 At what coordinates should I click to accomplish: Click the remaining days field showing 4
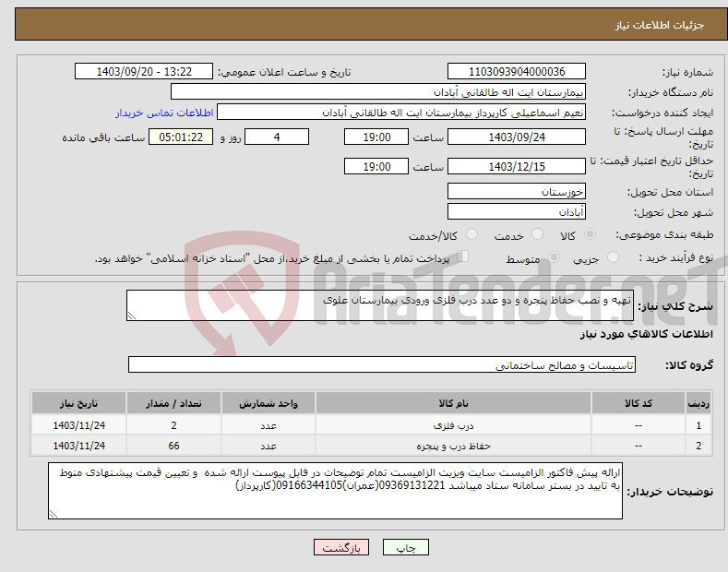point(277,137)
